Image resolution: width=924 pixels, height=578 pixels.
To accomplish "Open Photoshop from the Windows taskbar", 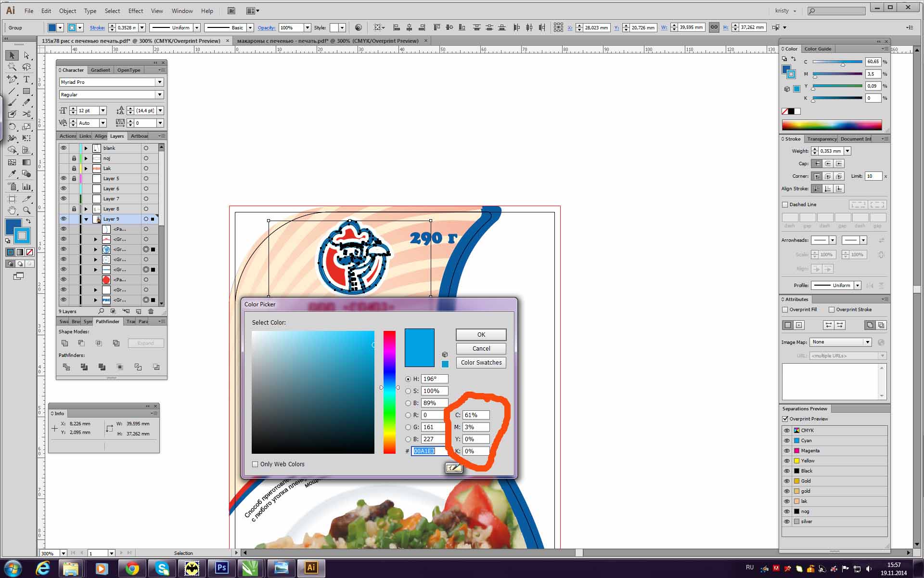I will click(x=222, y=568).
